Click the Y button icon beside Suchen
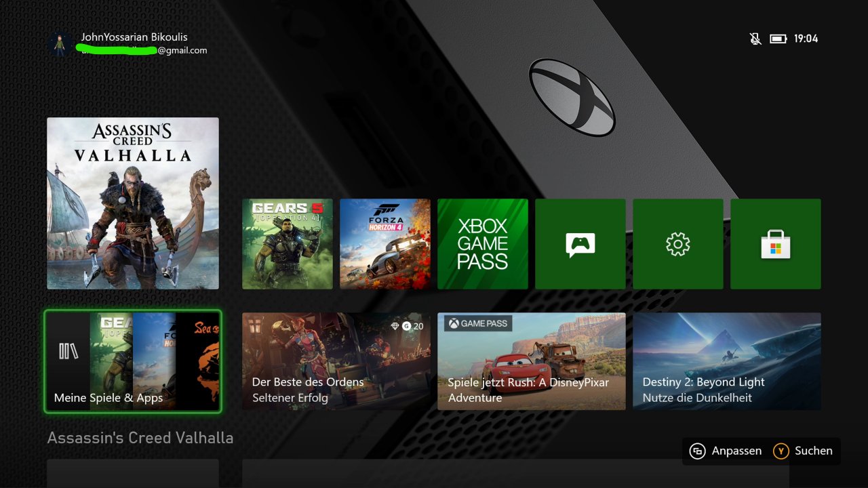The width and height of the screenshot is (868, 488). [x=781, y=451]
